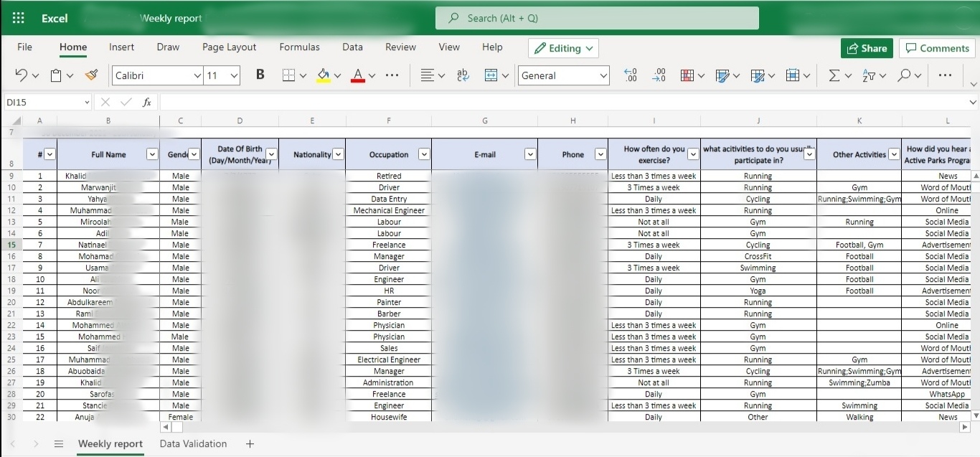The height and width of the screenshot is (457, 980).
Task: Click the Insert Function fx icon
Action: [147, 103]
